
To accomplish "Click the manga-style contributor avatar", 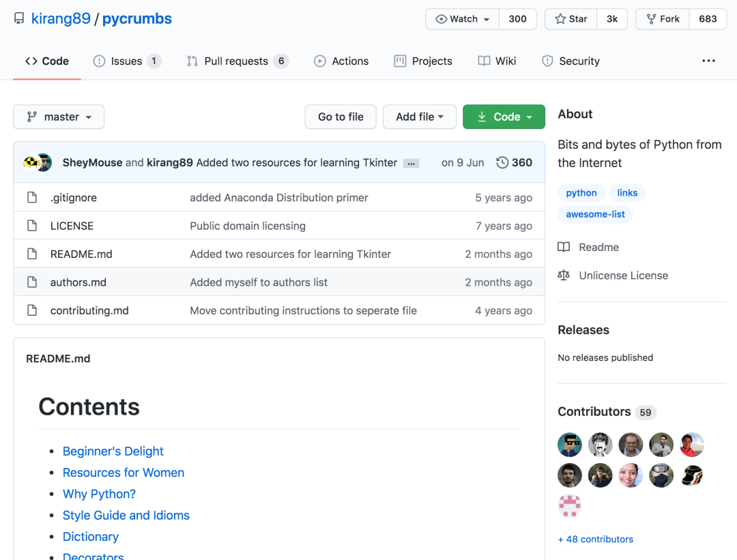I will point(601,445).
